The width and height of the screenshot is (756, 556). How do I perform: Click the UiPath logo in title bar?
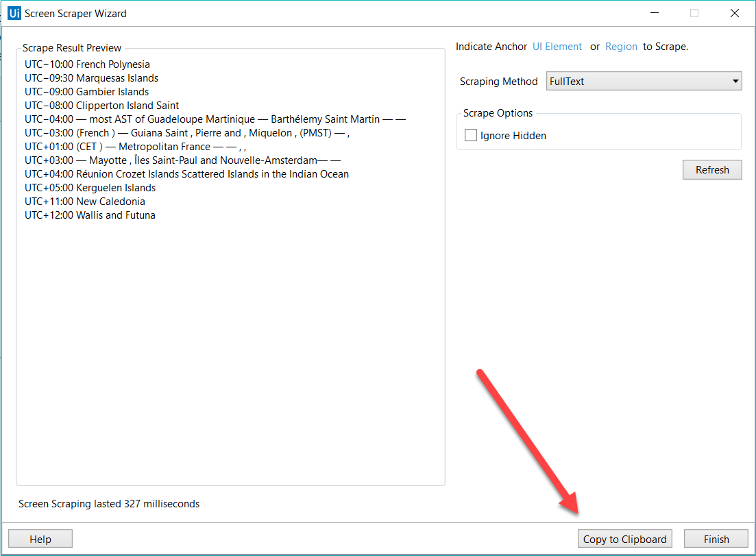[x=14, y=14]
